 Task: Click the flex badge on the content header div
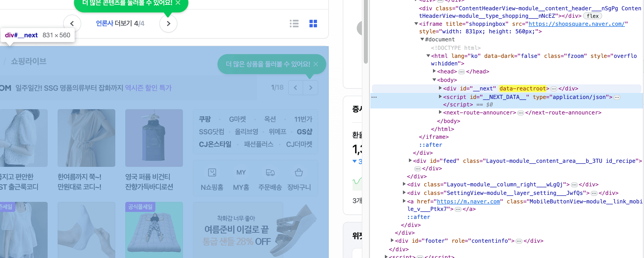593,16
